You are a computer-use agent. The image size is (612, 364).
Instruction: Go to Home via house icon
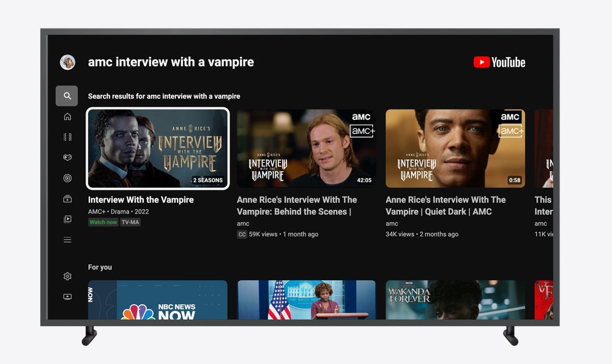[67, 117]
